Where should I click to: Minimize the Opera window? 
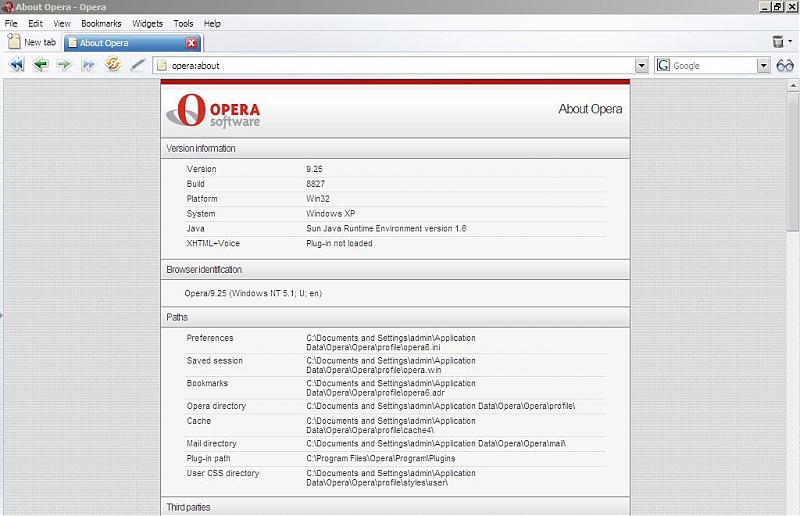pos(765,7)
